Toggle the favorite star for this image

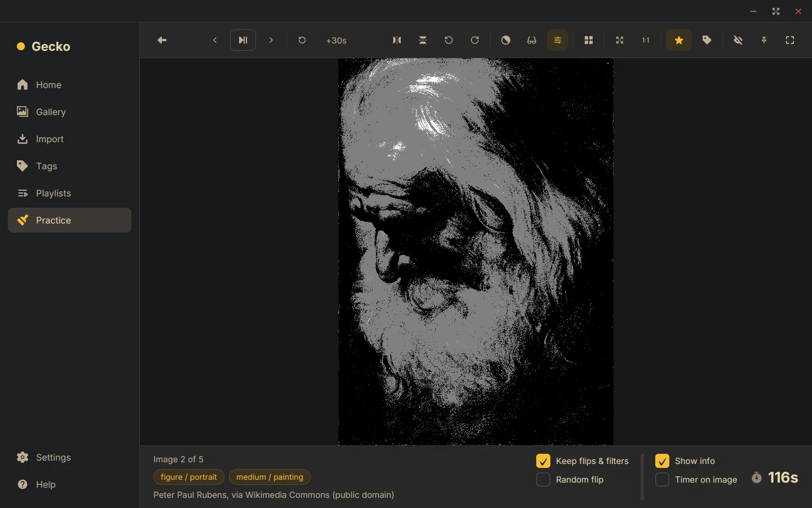[x=679, y=40]
